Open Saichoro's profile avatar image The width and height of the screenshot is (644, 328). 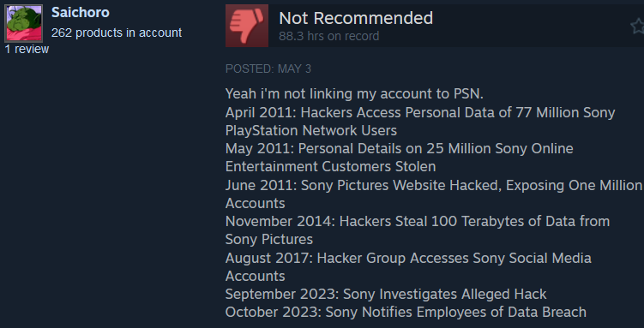[x=23, y=23]
